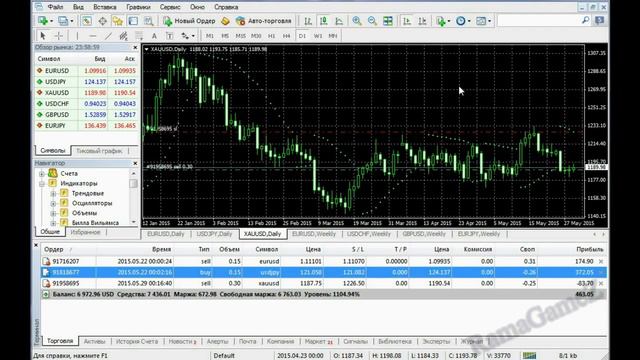640x360 pixels.
Task: Tile chart windows icon
Action: 388,21
